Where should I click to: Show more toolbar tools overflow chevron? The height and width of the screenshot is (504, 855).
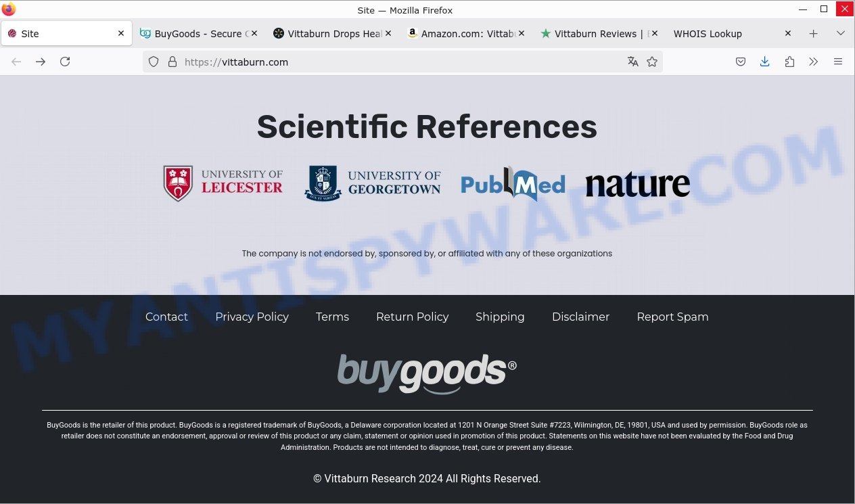(814, 62)
